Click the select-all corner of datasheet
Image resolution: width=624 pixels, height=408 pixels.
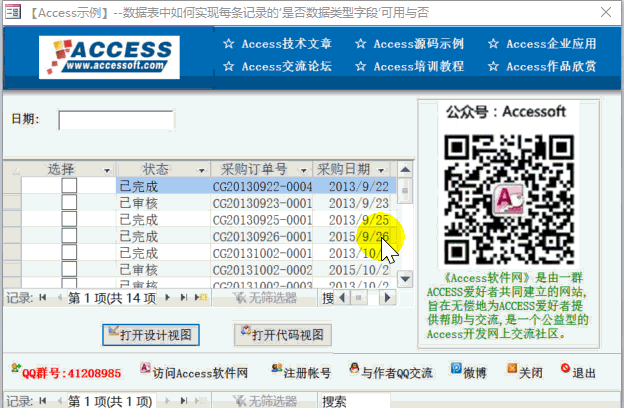[12, 170]
